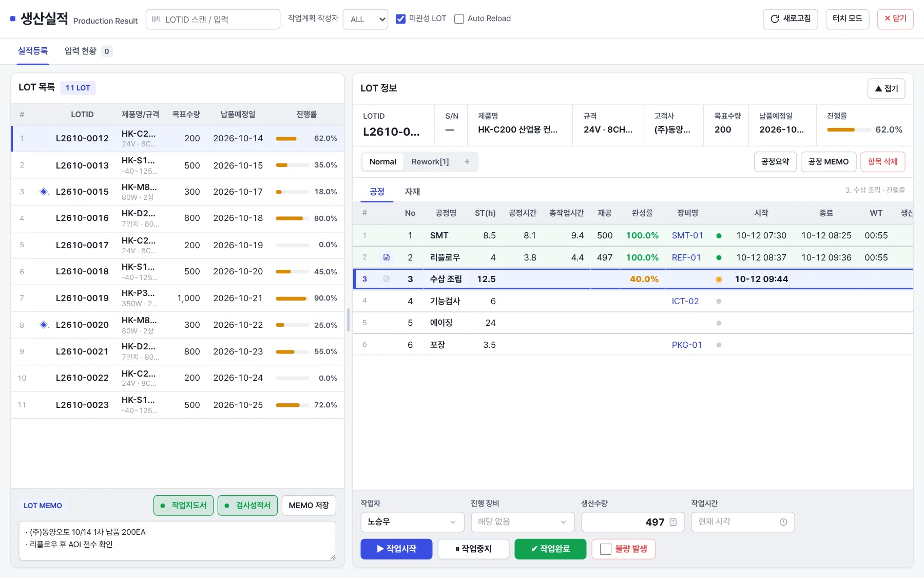This screenshot has width=924, height=578.
Task: Open the 작업계획 작성자 ALL dropdown
Action: 365,19
